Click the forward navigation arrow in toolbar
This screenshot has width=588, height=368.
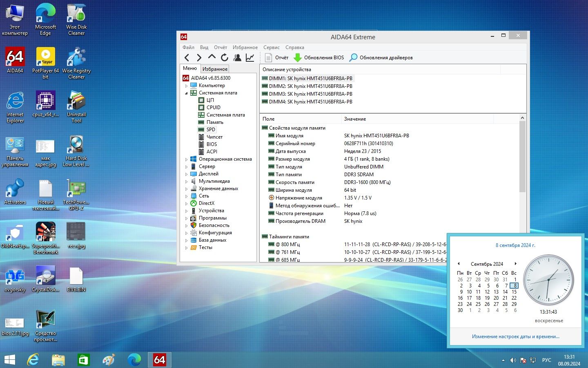[199, 58]
